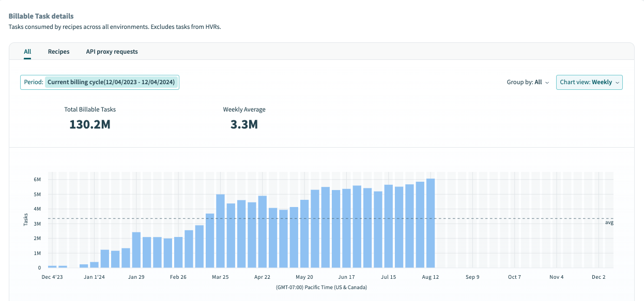Open the API proxy requests tab
644x301 pixels.
point(112,52)
